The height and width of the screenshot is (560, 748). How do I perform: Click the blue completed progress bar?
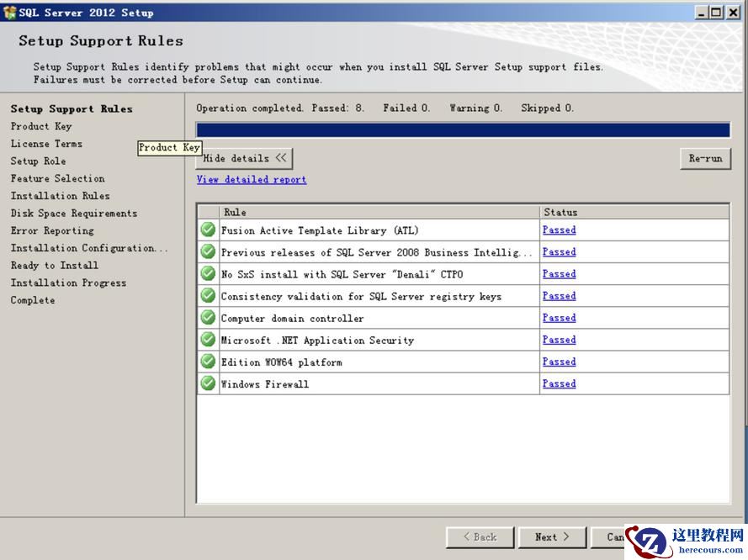click(x=463, y=129)
